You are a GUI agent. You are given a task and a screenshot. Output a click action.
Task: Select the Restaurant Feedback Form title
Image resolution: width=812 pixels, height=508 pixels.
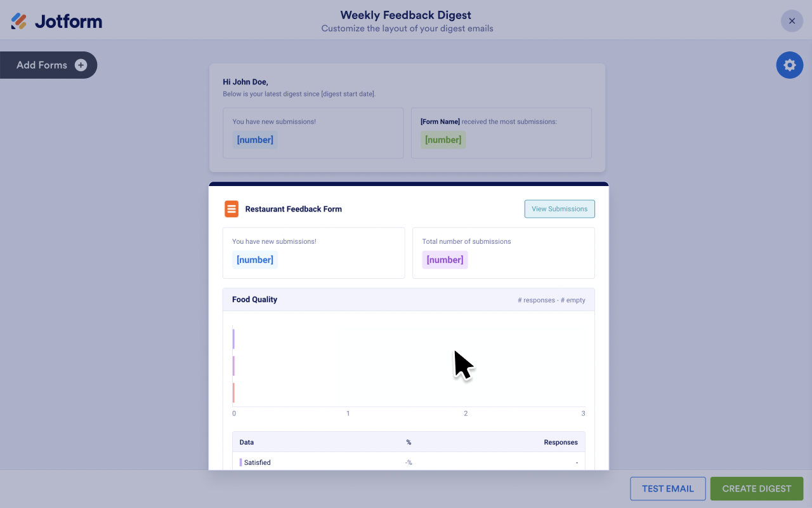pos(293,209)
